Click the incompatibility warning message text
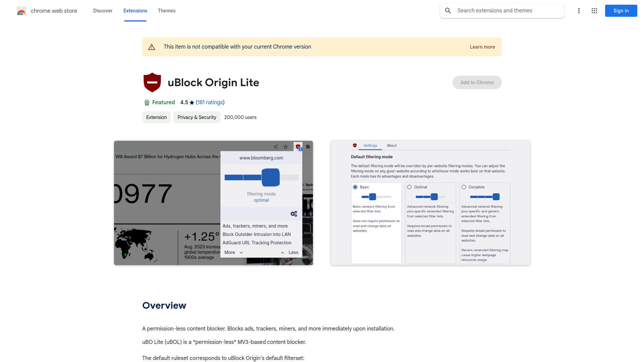The height and width of the screenshot is (362, 644). coord(237,47)
